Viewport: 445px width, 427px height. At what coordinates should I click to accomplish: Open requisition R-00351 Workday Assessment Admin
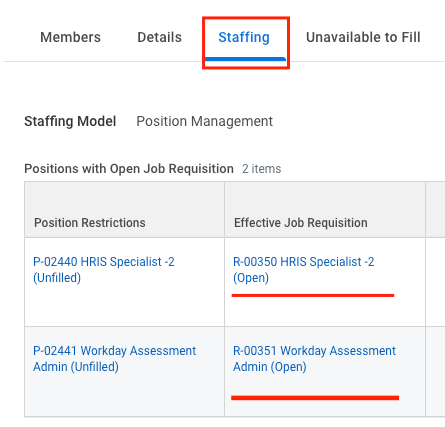pos(314,359)
